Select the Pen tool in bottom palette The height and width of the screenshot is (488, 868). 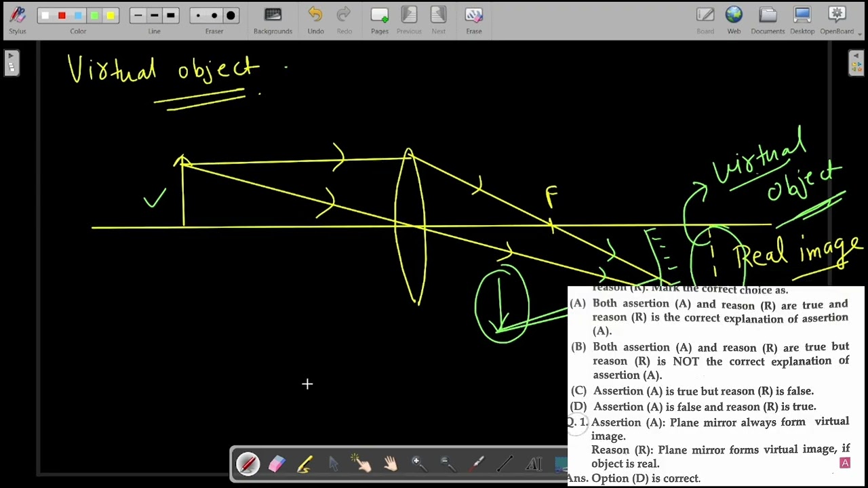248,464
